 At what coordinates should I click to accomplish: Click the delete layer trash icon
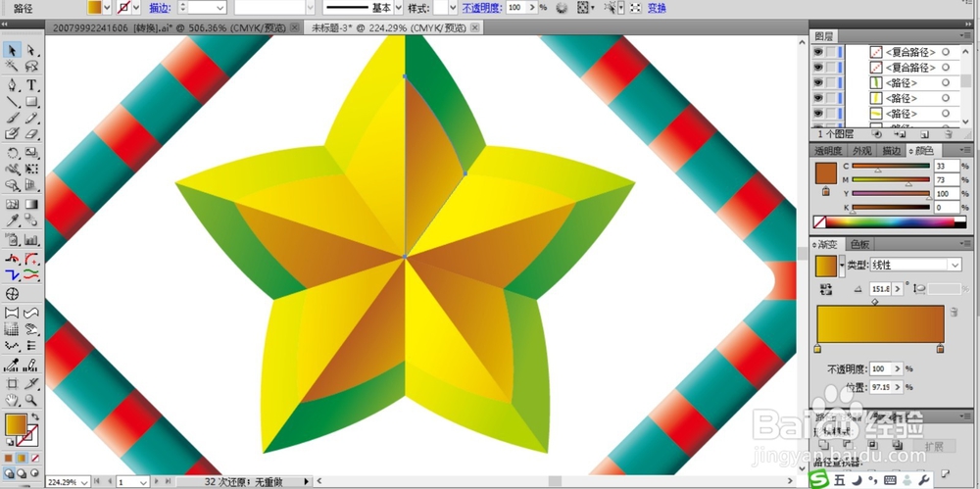pos(948,134)
